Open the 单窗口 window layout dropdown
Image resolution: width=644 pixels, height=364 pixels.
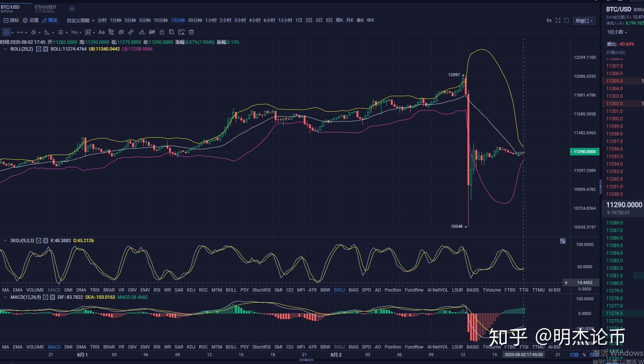point(584,21)
